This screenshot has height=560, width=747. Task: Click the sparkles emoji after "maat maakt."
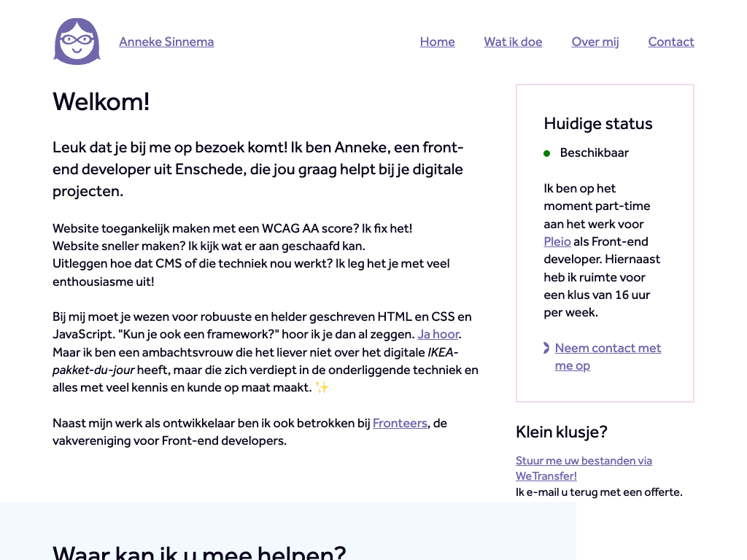click(x=322, y=388)
